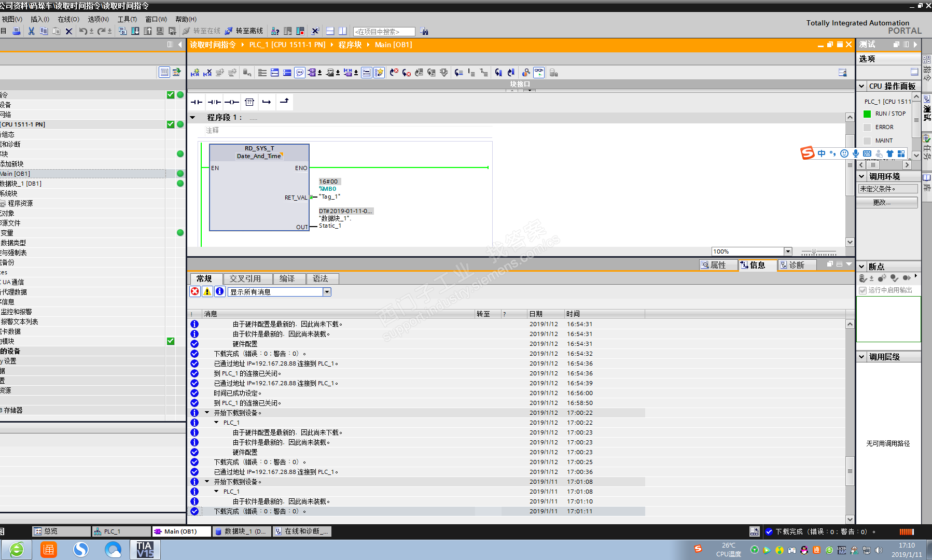Image resolution: width=932 pixels, height=560 pixels.
Task: Toggle the favorites star icon in editor toolbar
Action: [379, 73]
